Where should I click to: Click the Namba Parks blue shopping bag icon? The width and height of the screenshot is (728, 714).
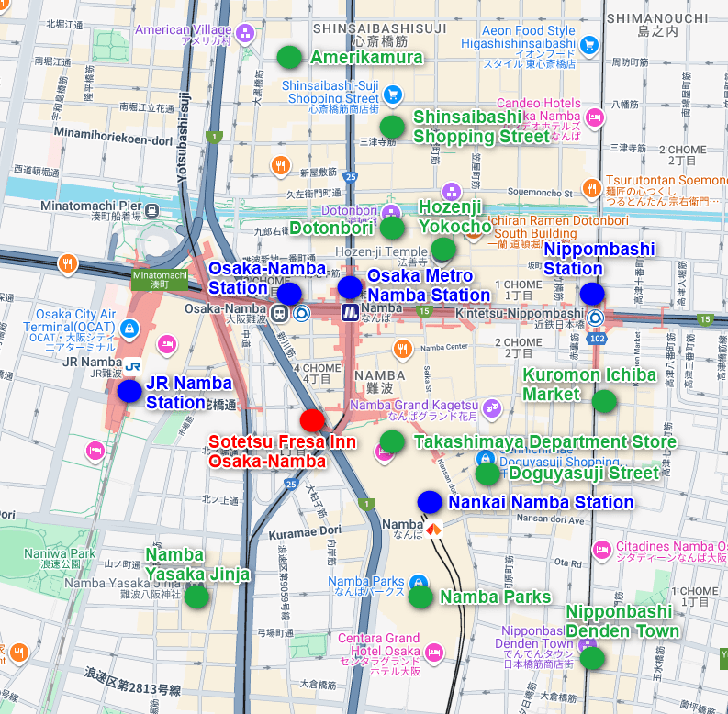coord(419,582)
